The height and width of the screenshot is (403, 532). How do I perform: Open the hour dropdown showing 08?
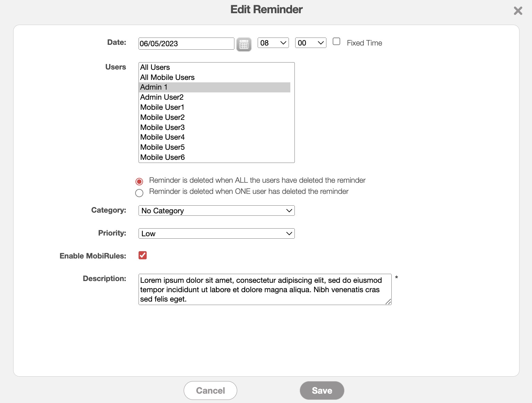pyautogui.click(x=273, y=43)
